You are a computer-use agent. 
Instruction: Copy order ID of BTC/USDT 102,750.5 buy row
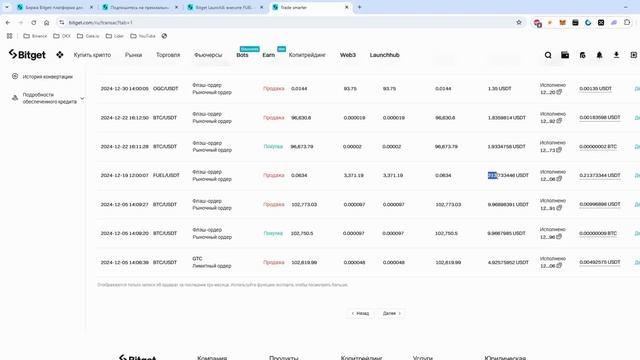coord(559,237)
